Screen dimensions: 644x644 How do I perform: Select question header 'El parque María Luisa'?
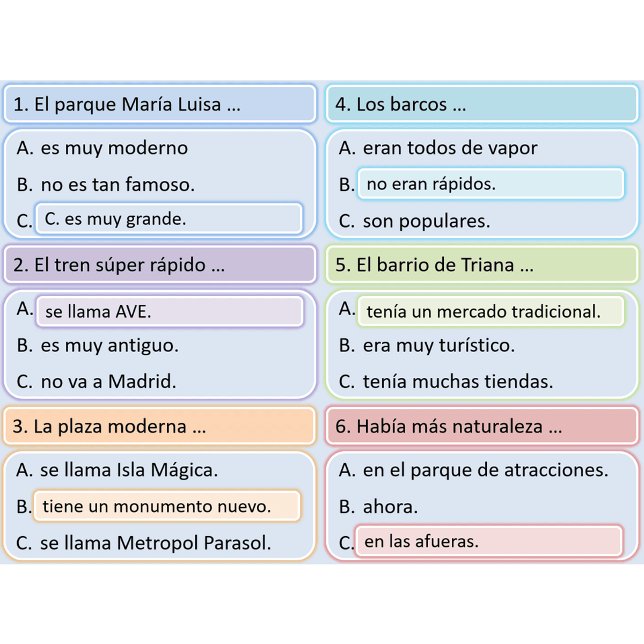[160, 104]
